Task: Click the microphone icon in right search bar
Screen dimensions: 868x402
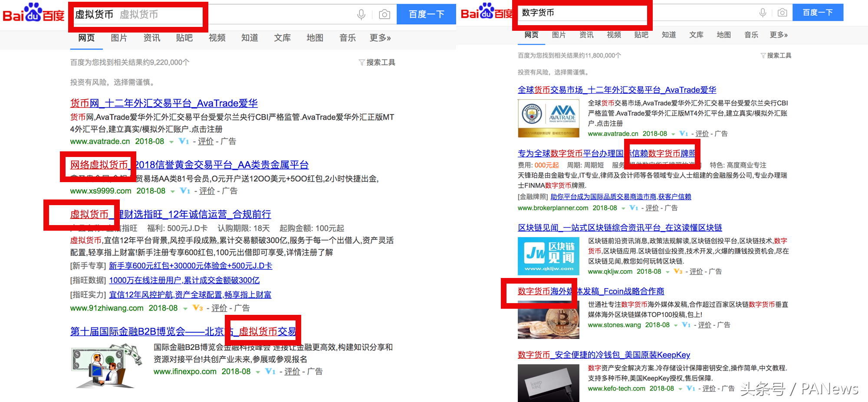Action: (763, 13)
